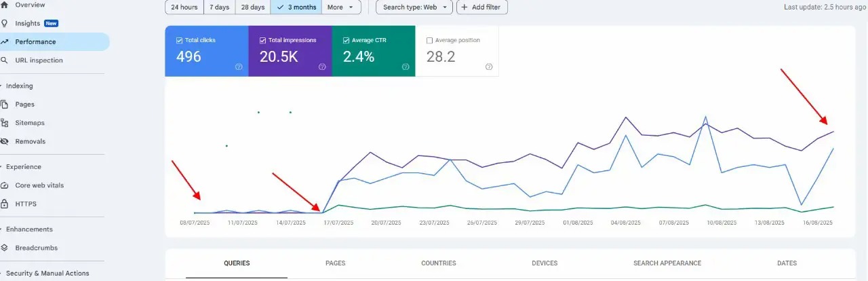This screenshot has width=868, height=281.
Task: Switch to the Countries tab
Action: (x=438, y=263)
